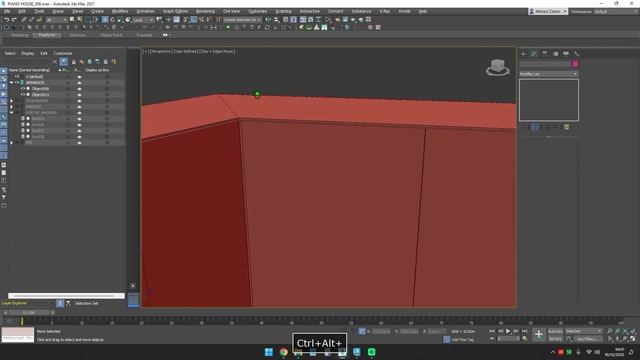The width and height of the screenshot is (640, 360).
Task: Click Maximize Viewport toggle icon
Action: pyautogui.click(x=633, y=339)
